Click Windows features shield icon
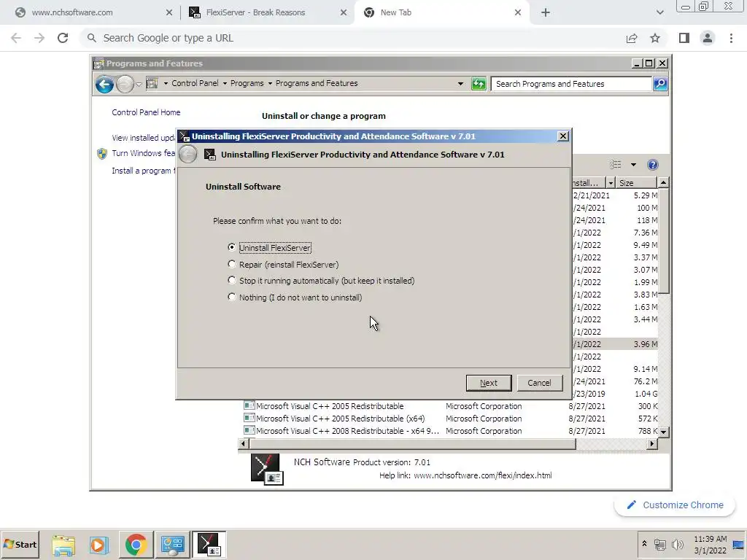Screen dimensions: 747x560 click(x=102, y=153)
